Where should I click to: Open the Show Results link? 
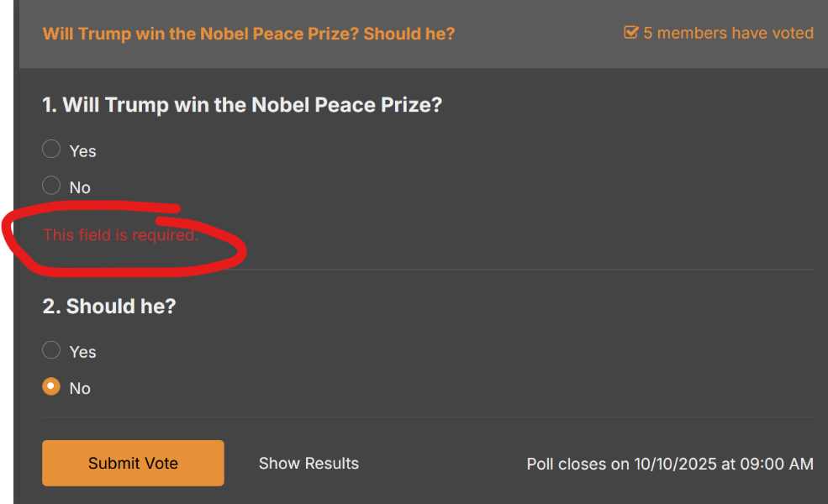[x=309, y=463]
